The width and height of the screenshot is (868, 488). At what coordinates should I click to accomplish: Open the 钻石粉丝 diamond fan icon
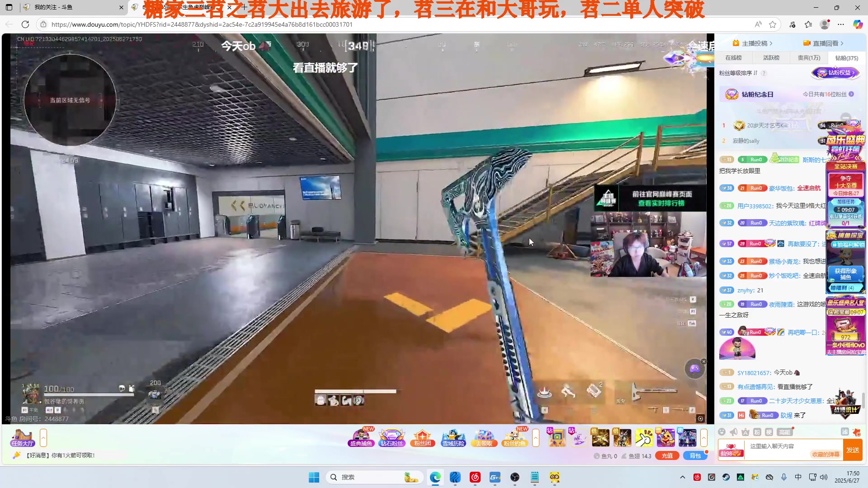392,437
